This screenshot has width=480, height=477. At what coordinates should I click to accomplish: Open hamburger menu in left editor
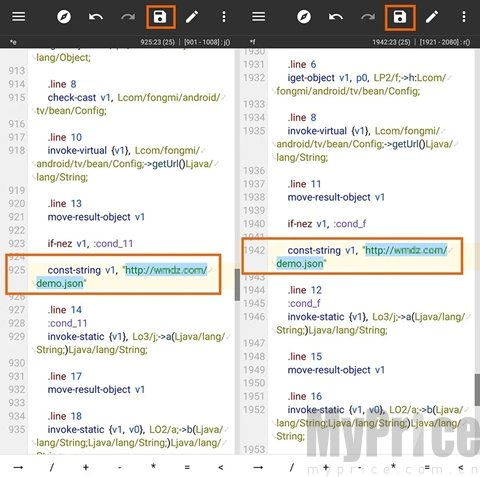pos(19,16)
